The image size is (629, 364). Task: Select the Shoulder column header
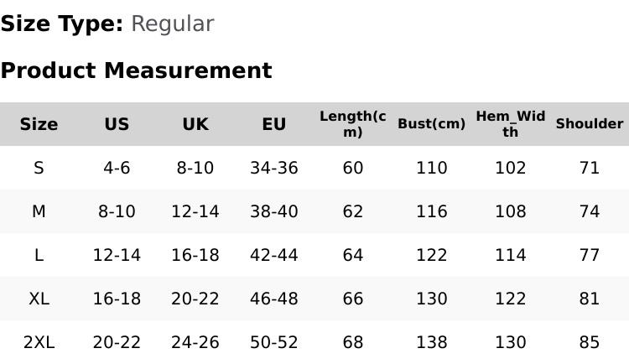tap(589, 124)
